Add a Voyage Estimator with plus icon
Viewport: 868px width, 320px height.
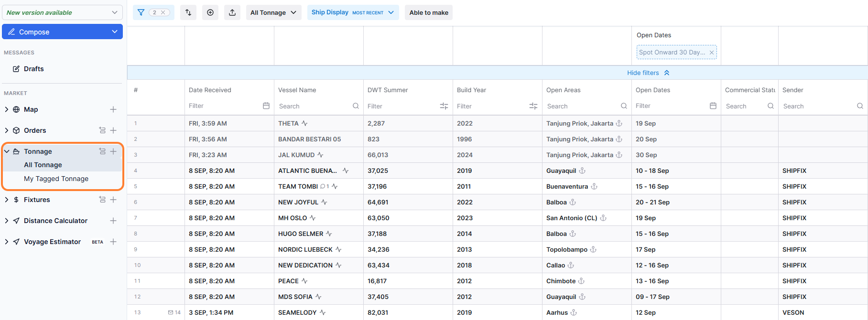[x=113, y=242]
